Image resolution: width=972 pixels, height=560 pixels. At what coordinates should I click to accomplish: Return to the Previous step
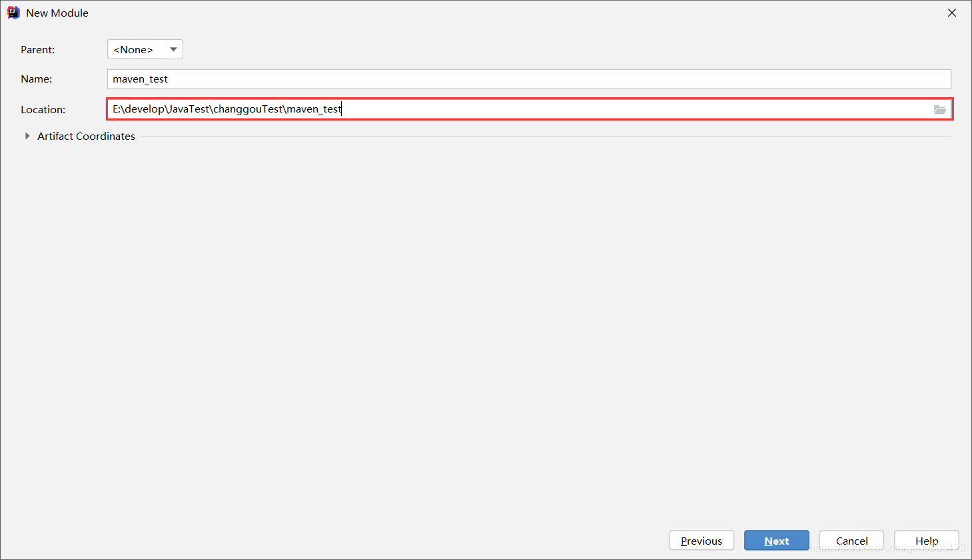click(702, 541)
